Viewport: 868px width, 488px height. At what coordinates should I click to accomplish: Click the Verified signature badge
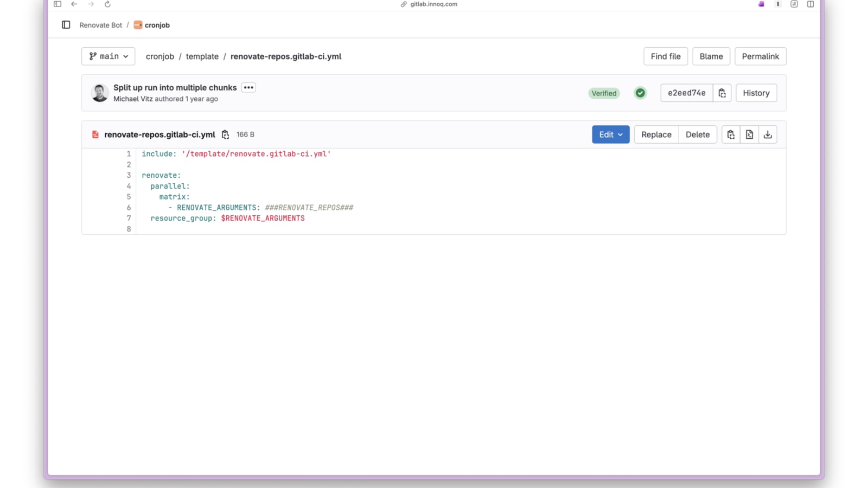[x=604, y=93]
